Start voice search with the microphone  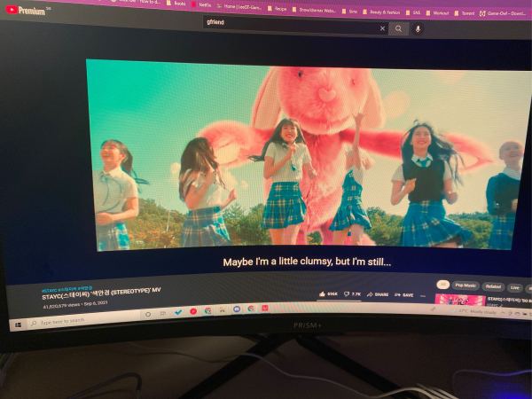(x=418, y=29)
